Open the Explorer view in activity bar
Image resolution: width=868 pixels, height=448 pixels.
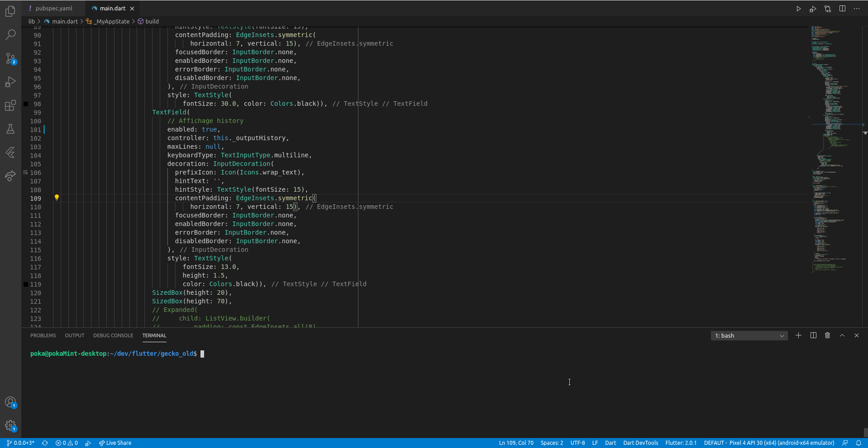click(10, 11)
